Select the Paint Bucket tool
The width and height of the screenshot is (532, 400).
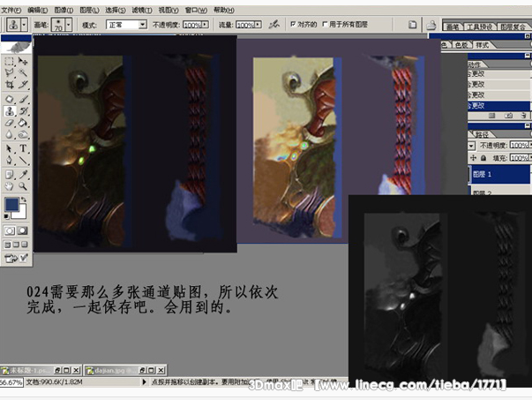tap(23, 123)
